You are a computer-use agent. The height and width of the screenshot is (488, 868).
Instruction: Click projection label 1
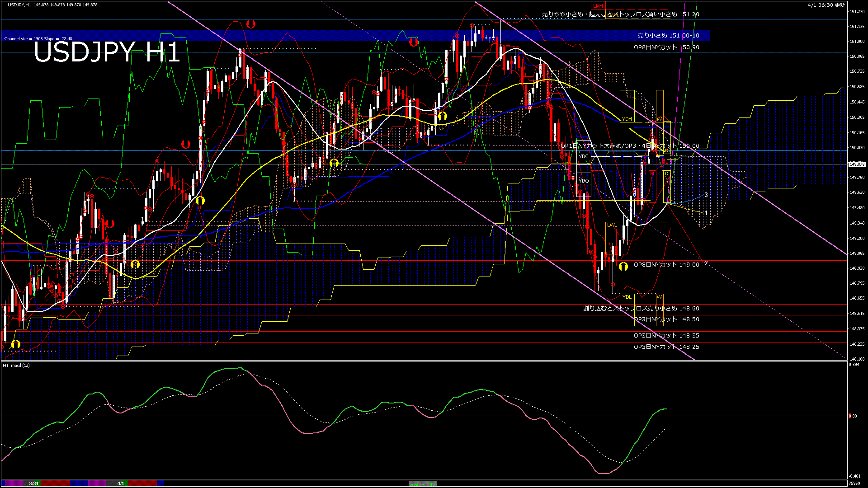[706, 213]
